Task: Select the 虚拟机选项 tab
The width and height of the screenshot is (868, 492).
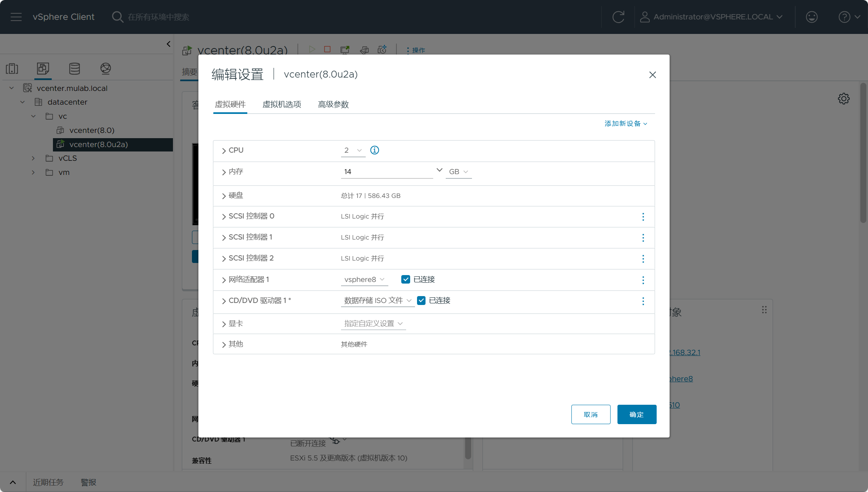Action: coord(282,104)
